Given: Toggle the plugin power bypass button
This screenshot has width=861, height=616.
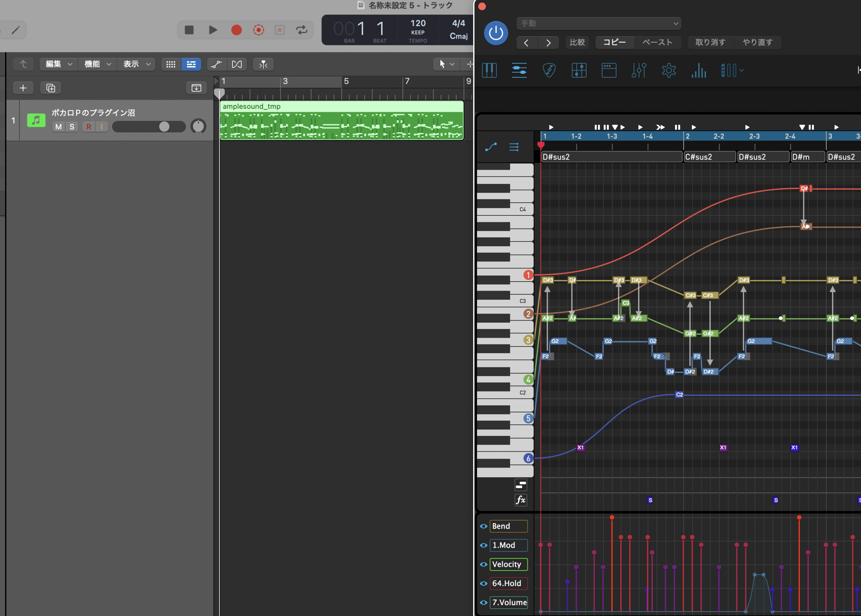Looking at the screenshot, I should (496, 33).
